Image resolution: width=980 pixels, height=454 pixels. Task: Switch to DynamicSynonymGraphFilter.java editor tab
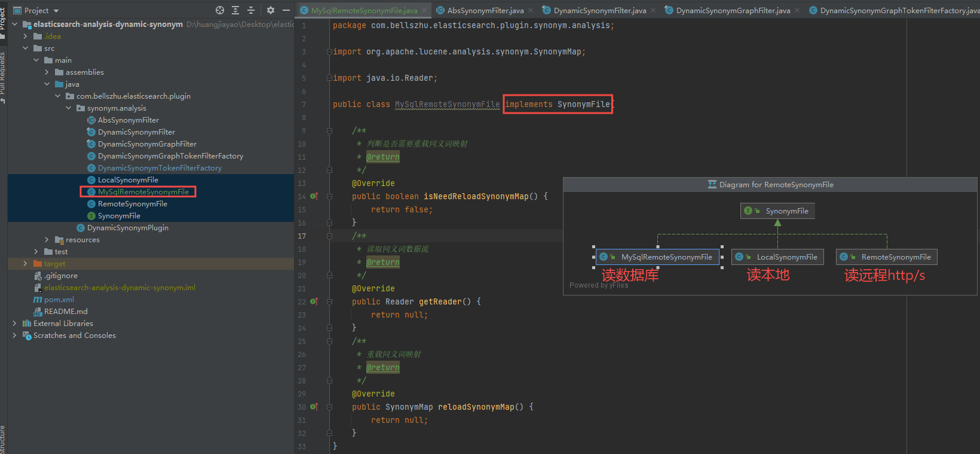click(733, 10)
